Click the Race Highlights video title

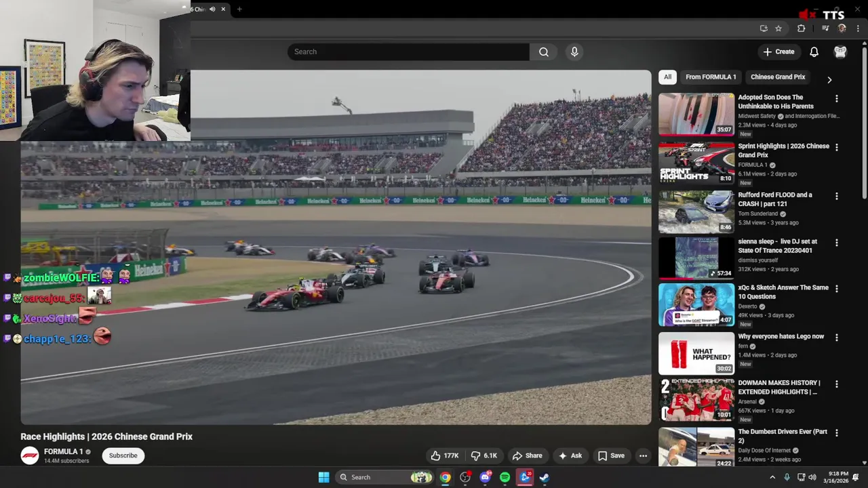106,436
